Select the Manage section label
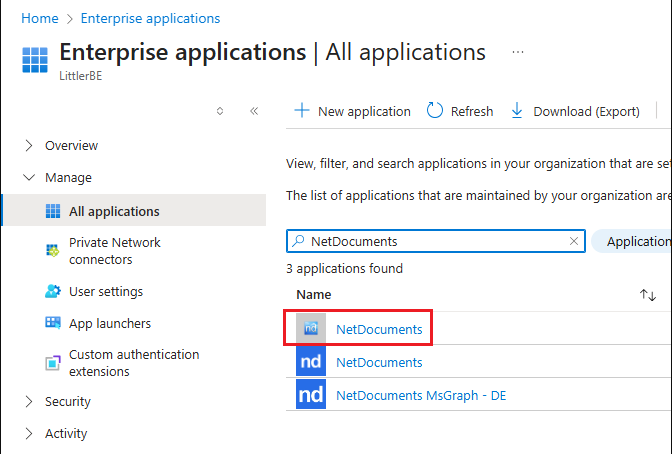This screenshot has height=454, width=672. [x=69, y=177]
